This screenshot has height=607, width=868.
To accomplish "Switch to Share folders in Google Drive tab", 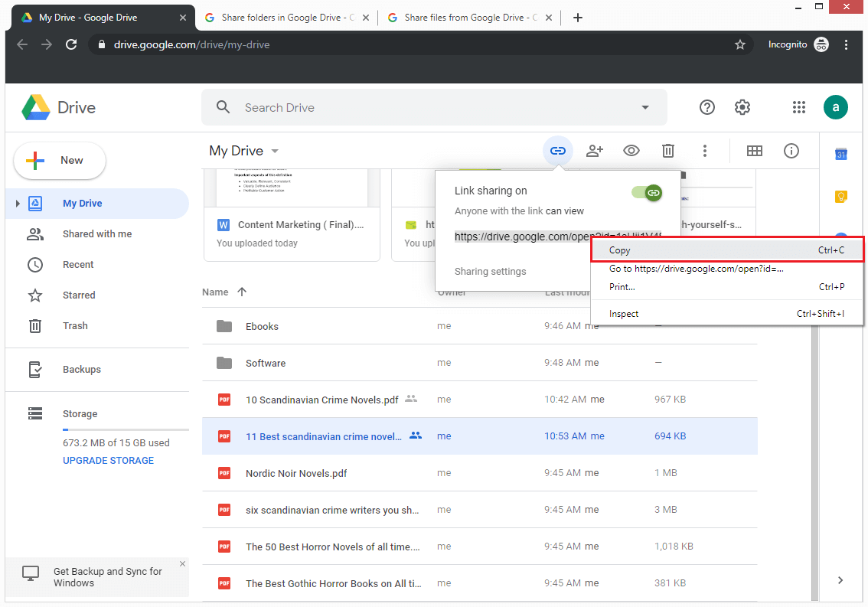I will pos(286,18).
